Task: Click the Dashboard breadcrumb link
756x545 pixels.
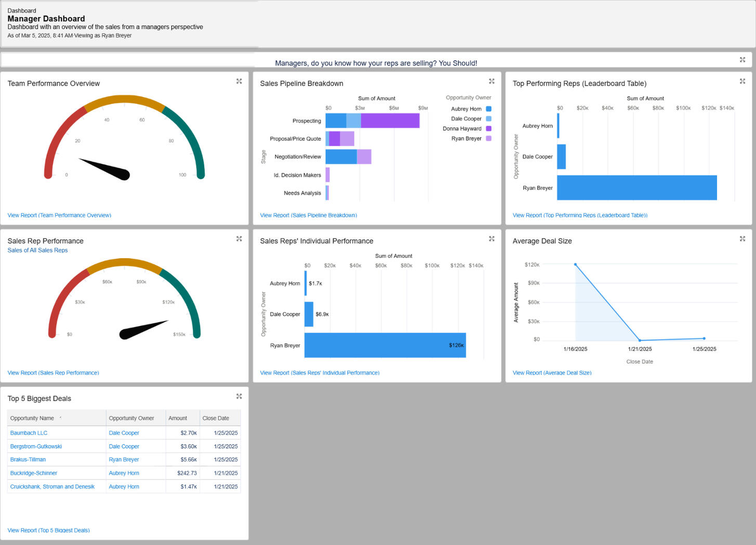Action: 21,10
